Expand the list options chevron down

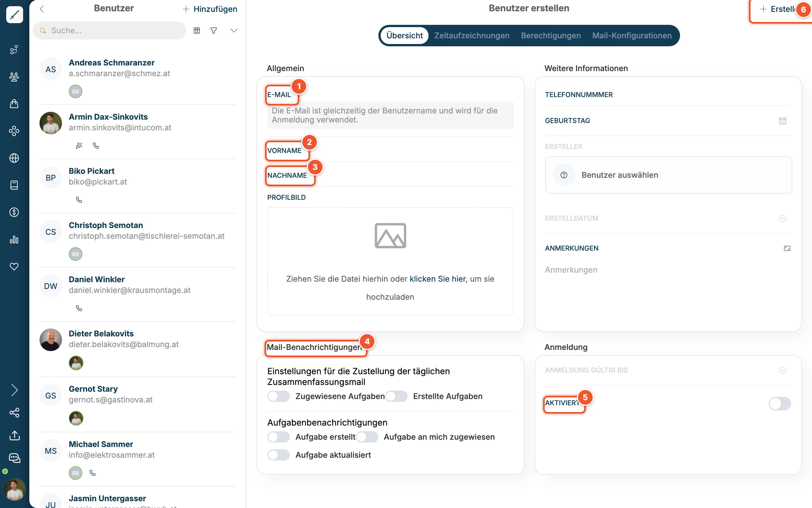pyautogui.click(x=234, y=30)
